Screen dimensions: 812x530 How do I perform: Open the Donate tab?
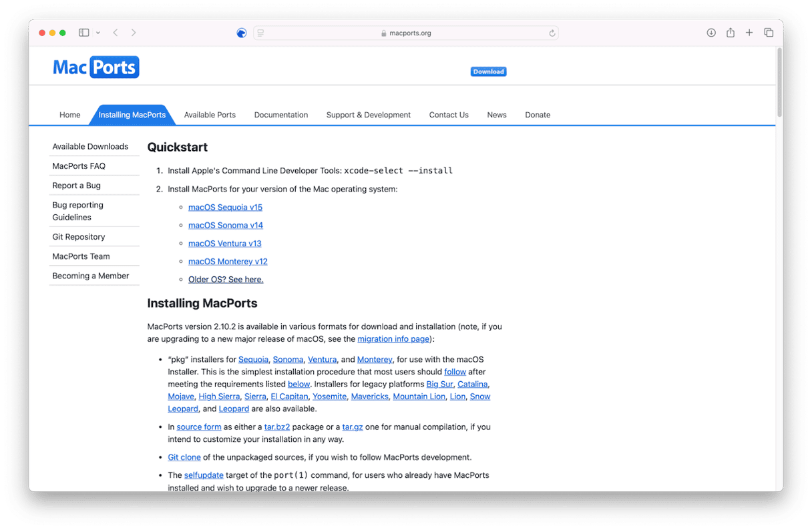pos(538,115)
